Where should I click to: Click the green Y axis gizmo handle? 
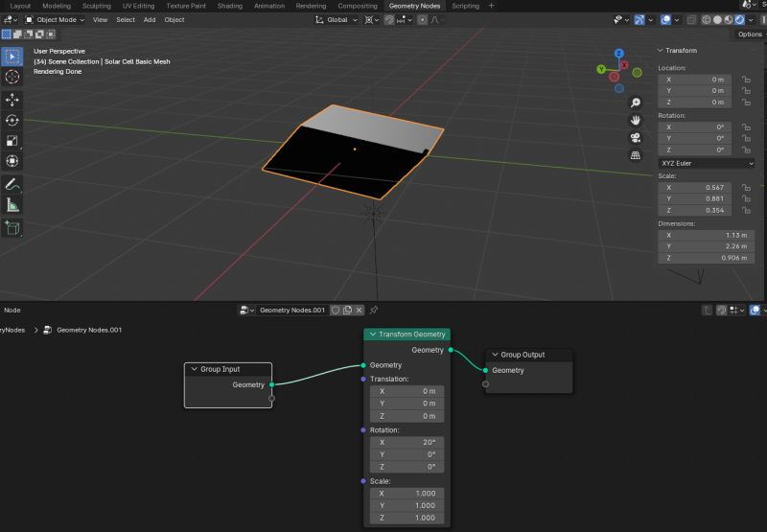pyautogui.click(x=601, y=69)
